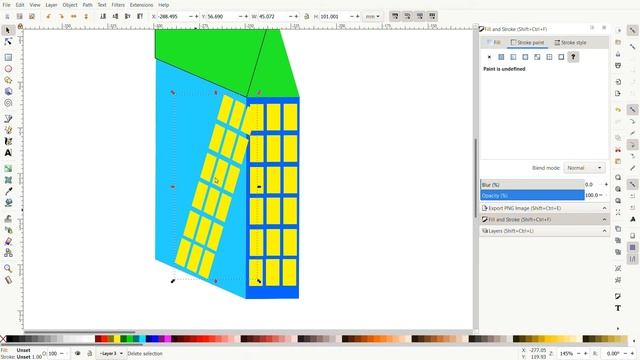This screenshot has width=640, height=360.
Task: Select the Dropper color picker tool
Action: (8, 191)
